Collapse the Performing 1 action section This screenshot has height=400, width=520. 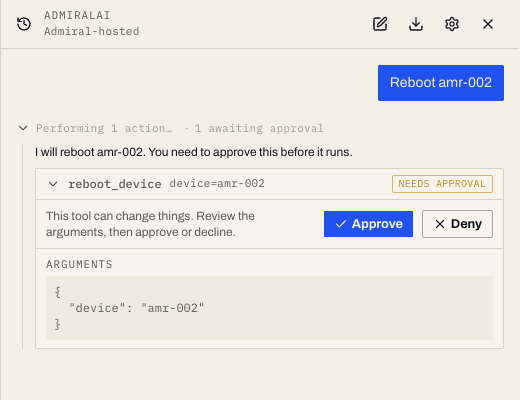23,128
